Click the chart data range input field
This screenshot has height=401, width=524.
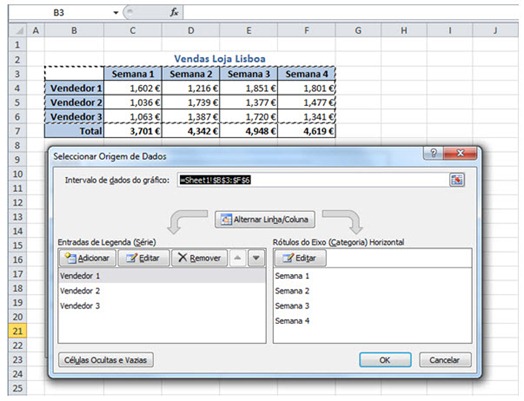click(313, 180)
